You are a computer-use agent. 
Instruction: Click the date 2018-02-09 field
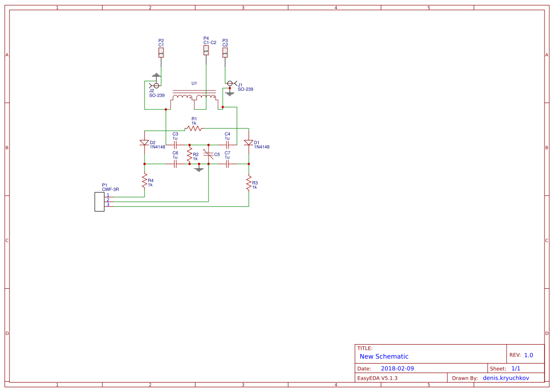397,368
